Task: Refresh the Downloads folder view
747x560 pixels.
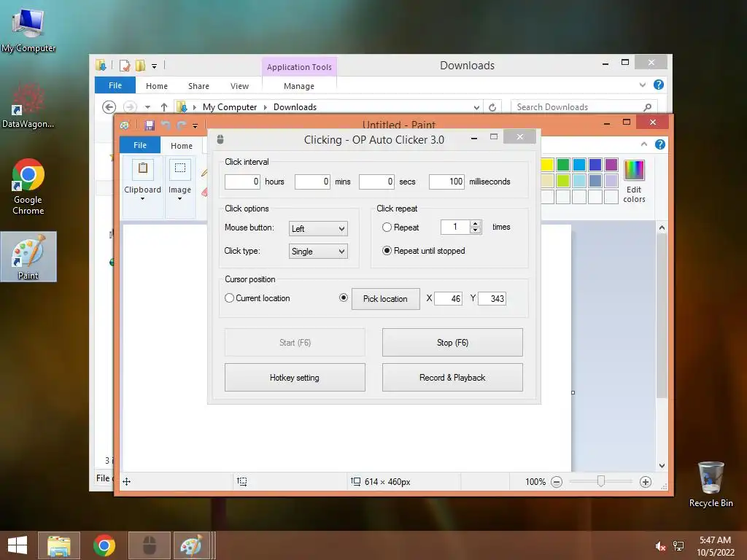Action: (492, 107)
